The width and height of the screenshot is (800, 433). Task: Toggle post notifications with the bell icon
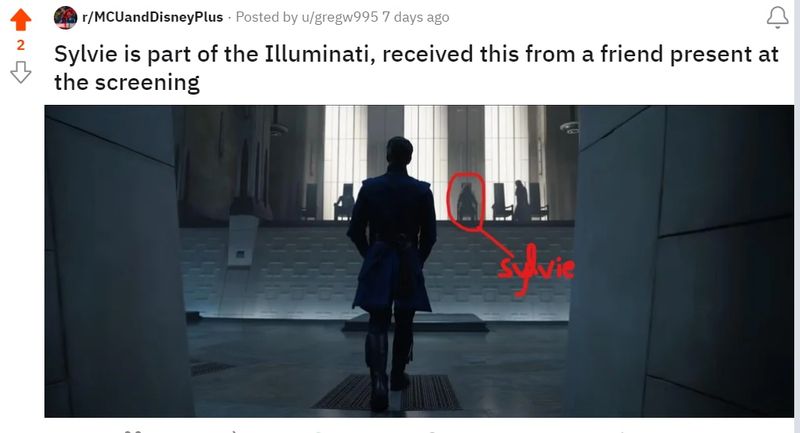(x=777, y=18)
